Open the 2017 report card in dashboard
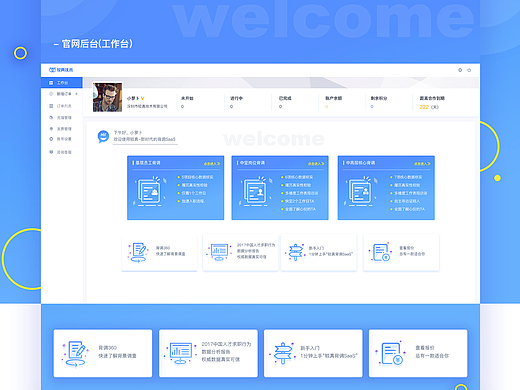520x390 pixels. pyautogui.click(x=240, y=253)
